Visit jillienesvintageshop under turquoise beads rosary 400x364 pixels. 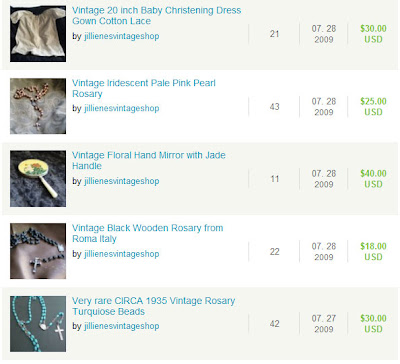click(x=122, y=326)
